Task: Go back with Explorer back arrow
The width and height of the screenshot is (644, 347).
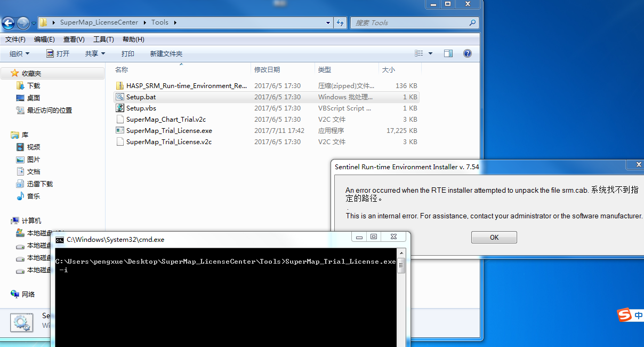Action: point(8,23)
